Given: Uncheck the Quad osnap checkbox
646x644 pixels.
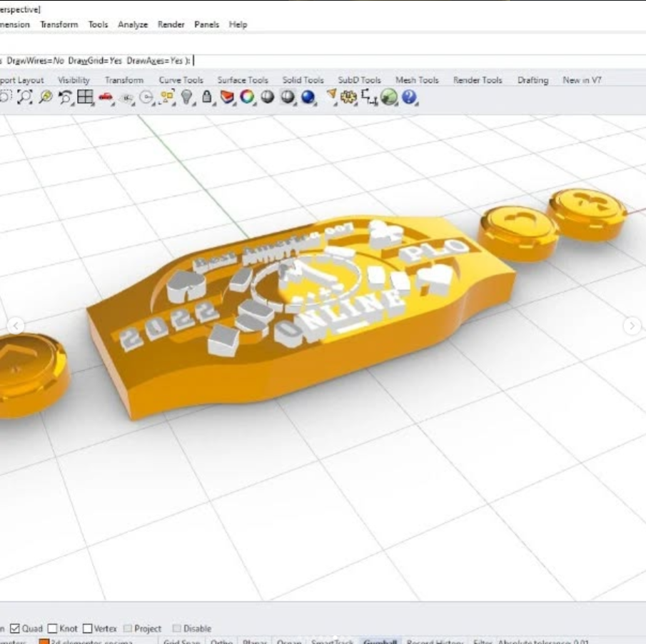Looking at the screenshot, I should (x=15, y=629).
